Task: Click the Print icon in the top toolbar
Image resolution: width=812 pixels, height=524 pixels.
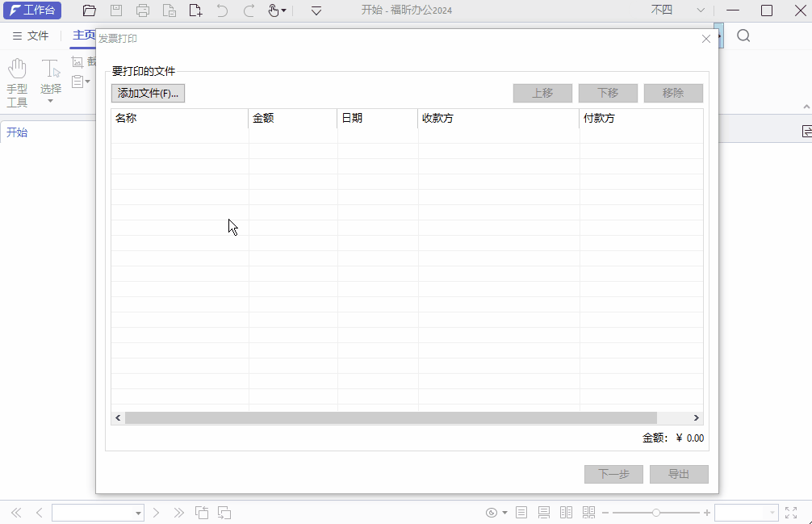Action: click(x=143, y=10)
